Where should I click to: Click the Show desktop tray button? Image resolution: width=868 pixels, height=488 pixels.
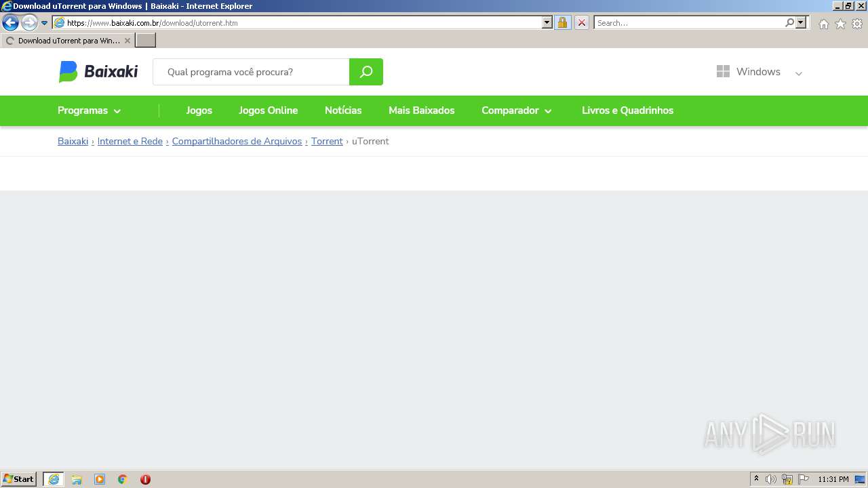860,479
